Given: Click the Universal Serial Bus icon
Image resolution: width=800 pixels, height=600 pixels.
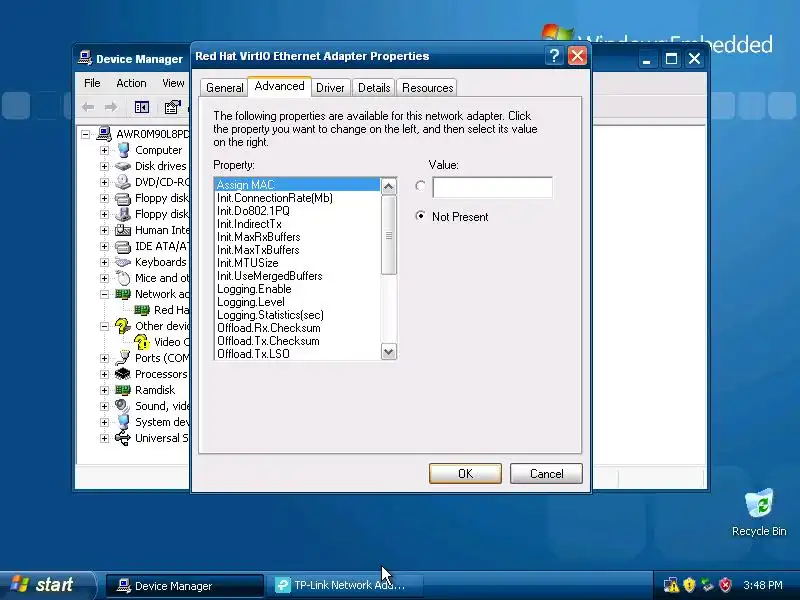Looking at the screenshot, I should click(123, 438).
